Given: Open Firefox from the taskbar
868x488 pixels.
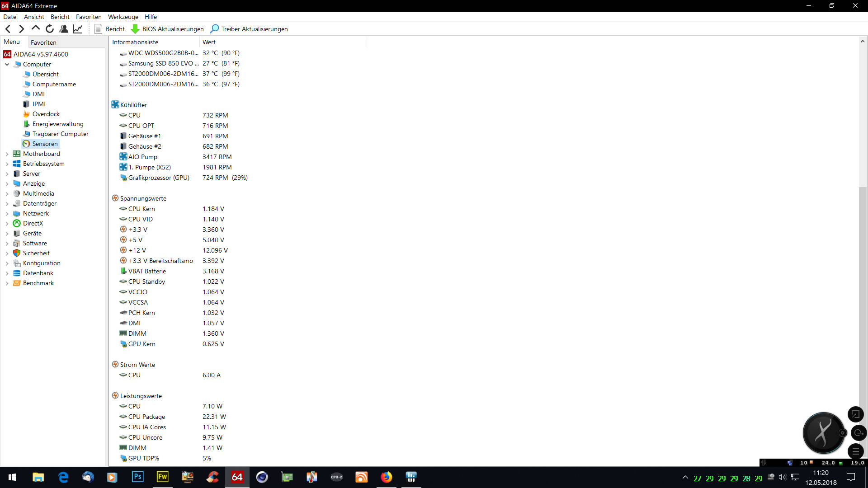Looking at the screenshot, I should (x=386, y=477).
